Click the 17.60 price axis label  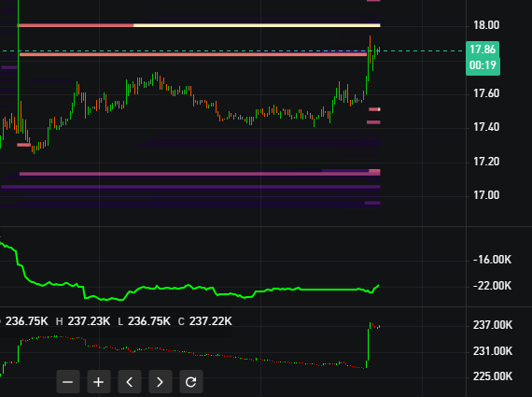tap(486, 93)
